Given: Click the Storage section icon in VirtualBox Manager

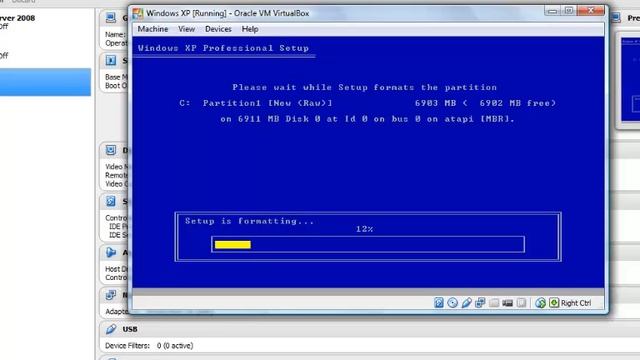Looking at the screenshot, I should [111, 201].
